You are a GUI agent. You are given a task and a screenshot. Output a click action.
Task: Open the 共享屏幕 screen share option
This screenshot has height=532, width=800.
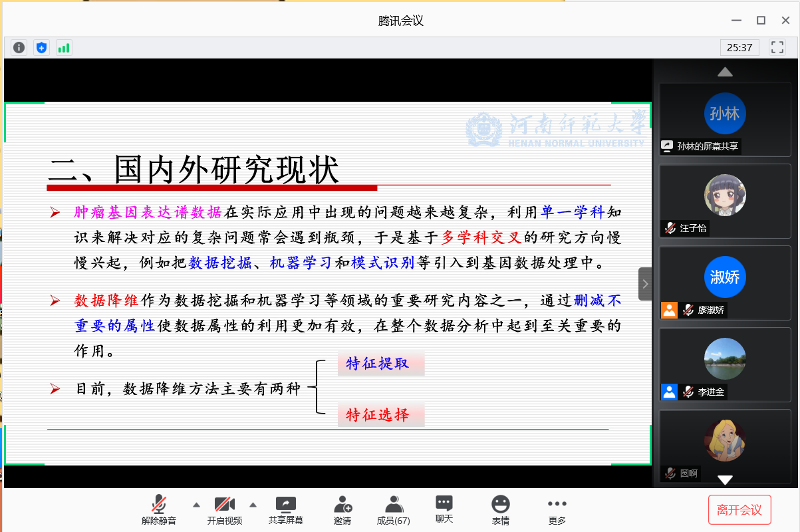click(285, 510)
